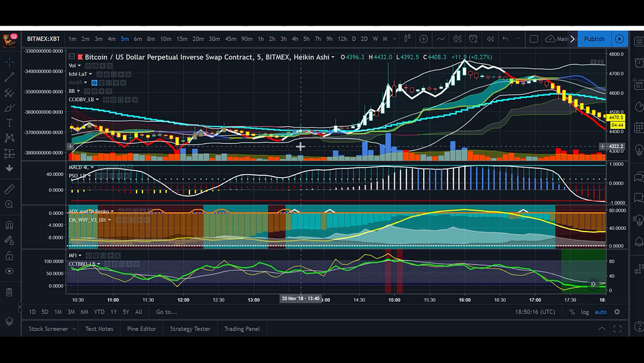Click Go to... date button
This screenshot has height=363, width=644.
(166, 312)
